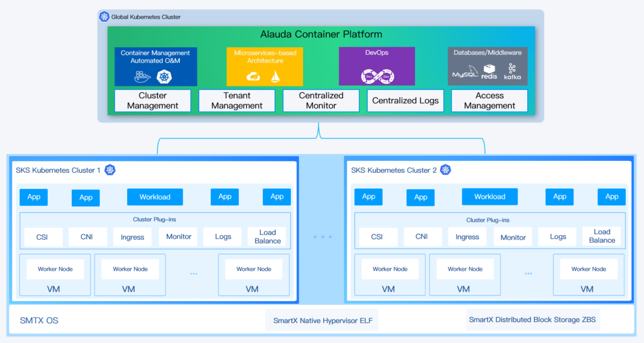
Task: Click the Kafka icon in Databases/Middleware card
Action: [x=512, y=70]
